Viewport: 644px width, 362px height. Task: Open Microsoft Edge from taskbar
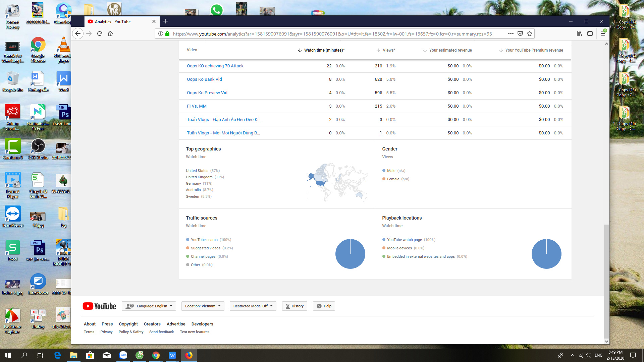click(x=57, y=355)
